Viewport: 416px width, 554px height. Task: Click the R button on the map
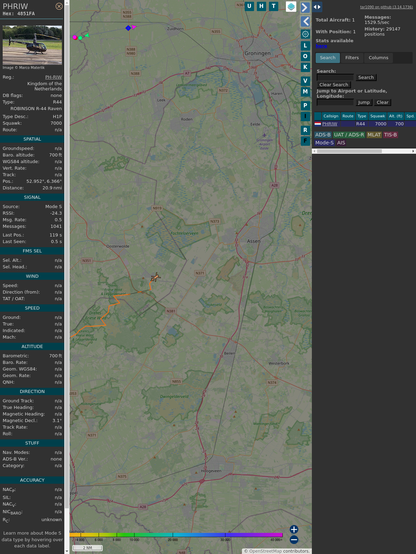305,130
